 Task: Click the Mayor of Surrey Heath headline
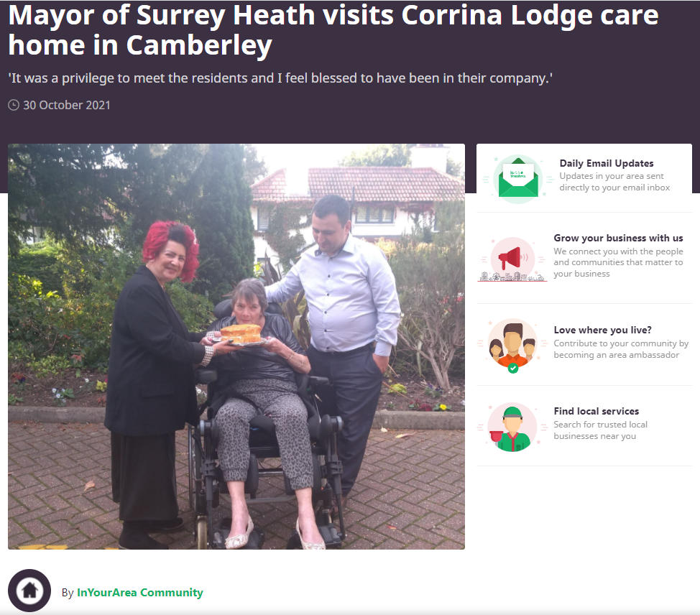point(333,30)
